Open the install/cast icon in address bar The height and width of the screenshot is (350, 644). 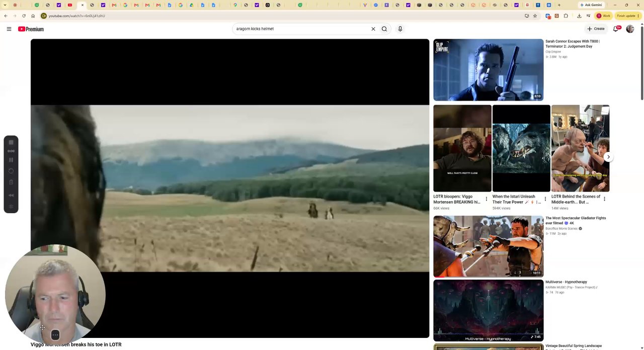[527, 16]
